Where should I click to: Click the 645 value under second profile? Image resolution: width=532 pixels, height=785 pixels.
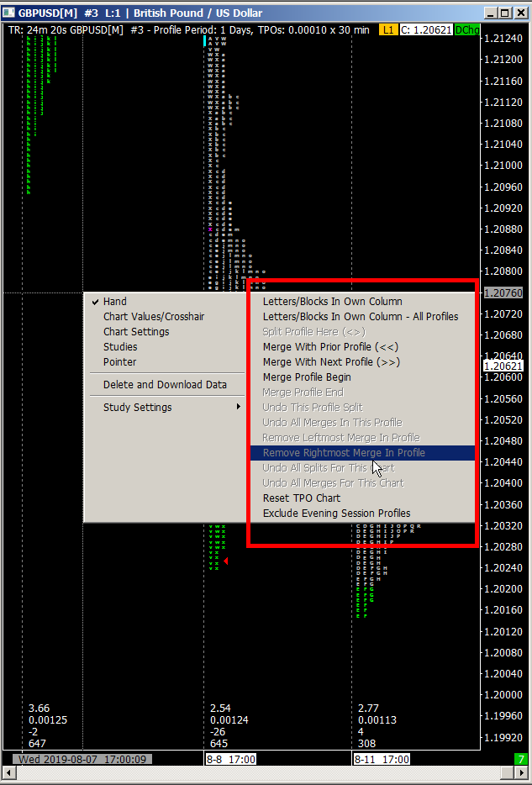click(x=219, y=744)
